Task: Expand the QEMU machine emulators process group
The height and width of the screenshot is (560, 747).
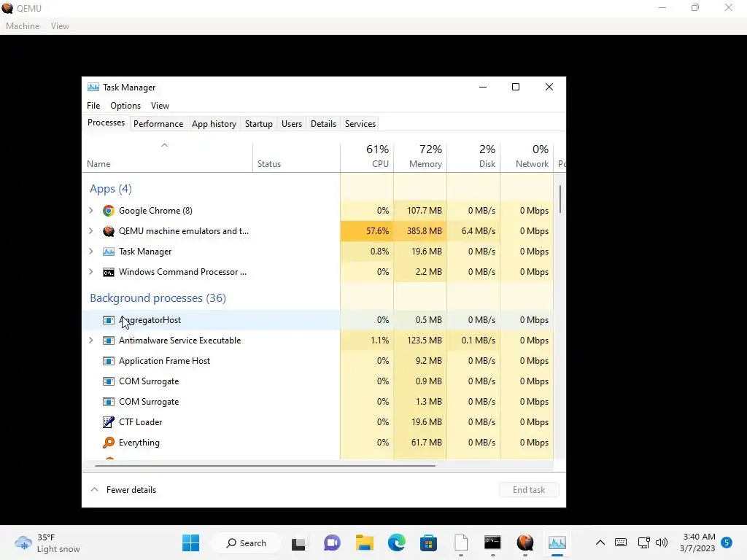Action: point(91,231)
